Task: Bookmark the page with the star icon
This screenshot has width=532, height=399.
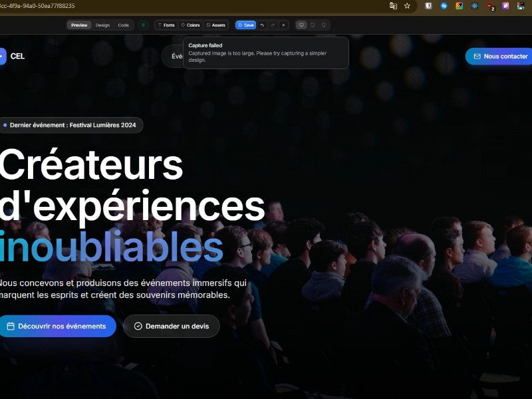Action: 407,6
